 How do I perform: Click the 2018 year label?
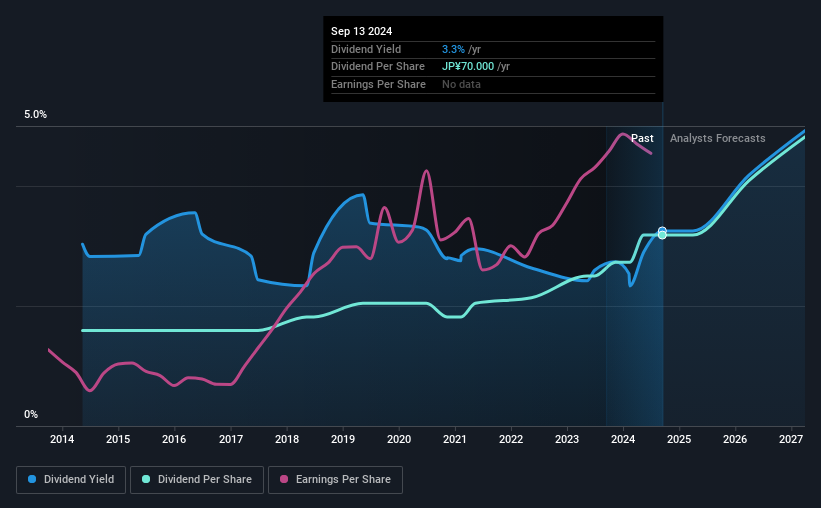tap(287, 440)
